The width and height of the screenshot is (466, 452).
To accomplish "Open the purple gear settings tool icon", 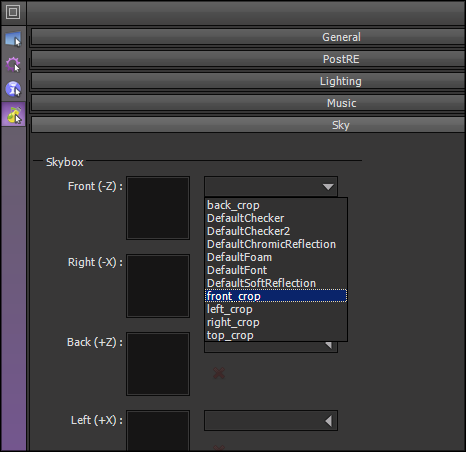I will 13,64.
